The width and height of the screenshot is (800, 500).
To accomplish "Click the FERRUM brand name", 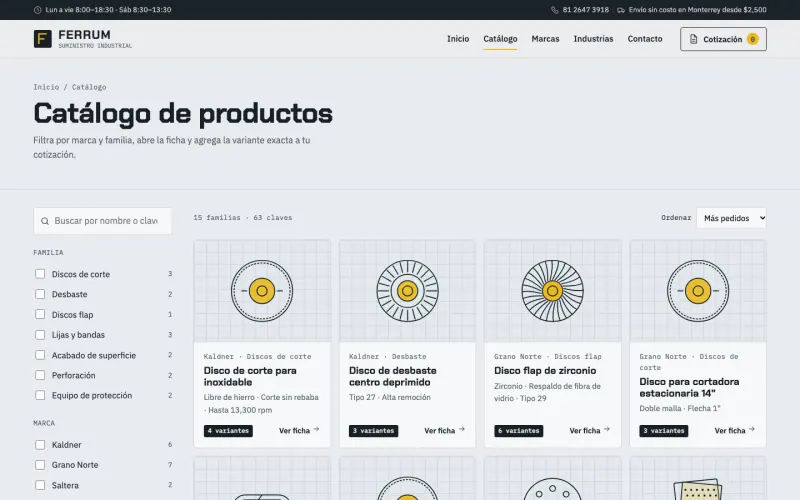I will [84, 35].
